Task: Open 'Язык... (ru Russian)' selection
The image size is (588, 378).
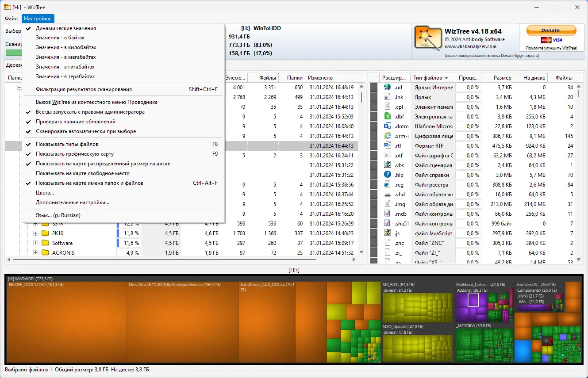Action: (x=123, y=215)
